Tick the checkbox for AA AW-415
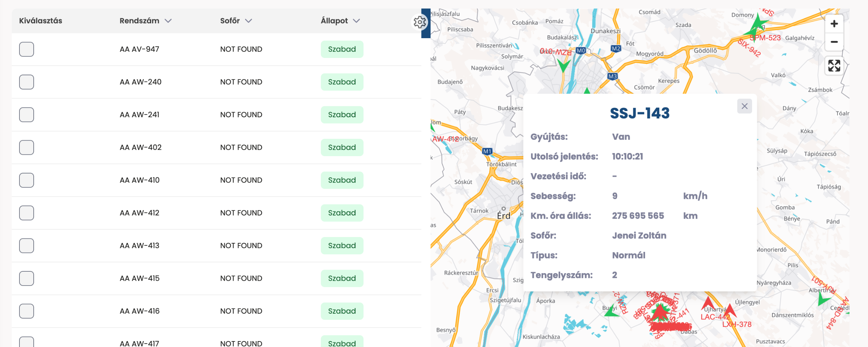The height and width of the screenshot is (347, 868). [27, 278]
